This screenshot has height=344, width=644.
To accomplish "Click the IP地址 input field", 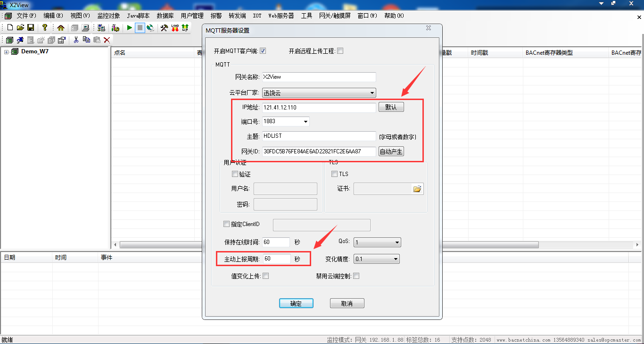I will click(319, 108).
